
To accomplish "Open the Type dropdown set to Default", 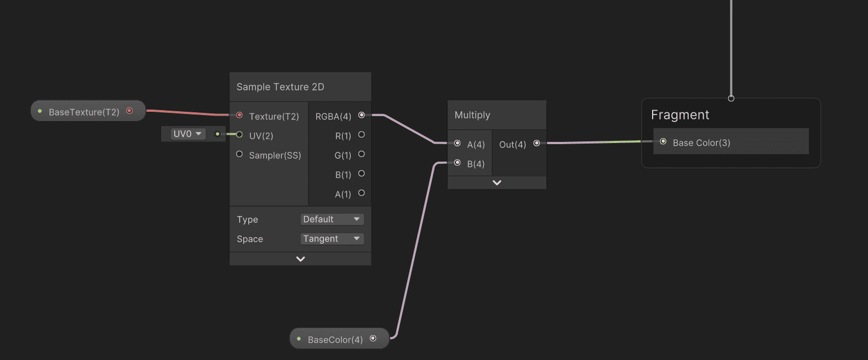I will click(332, 219).
